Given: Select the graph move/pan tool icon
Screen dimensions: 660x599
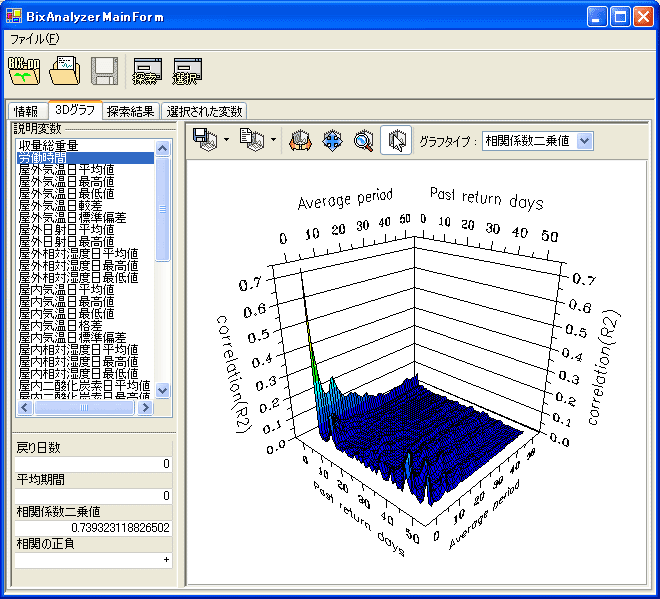Looking at the screenshot, I should pos(331,141).
